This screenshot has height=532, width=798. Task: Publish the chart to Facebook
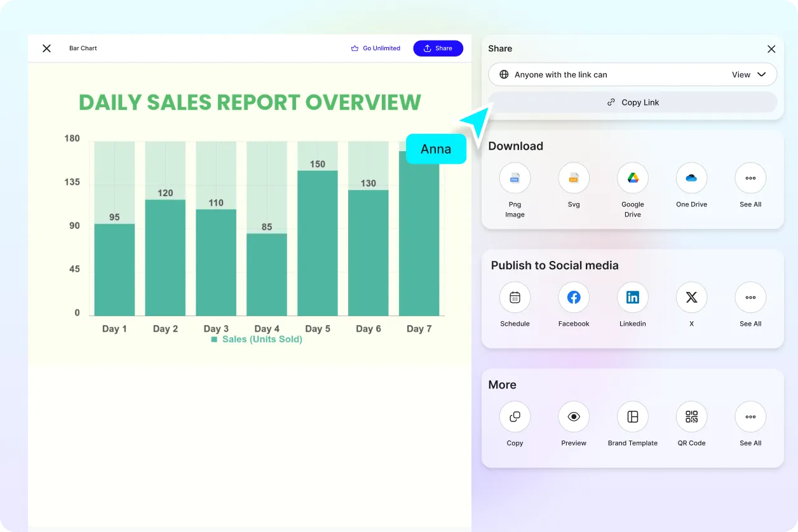click(574, 297)
